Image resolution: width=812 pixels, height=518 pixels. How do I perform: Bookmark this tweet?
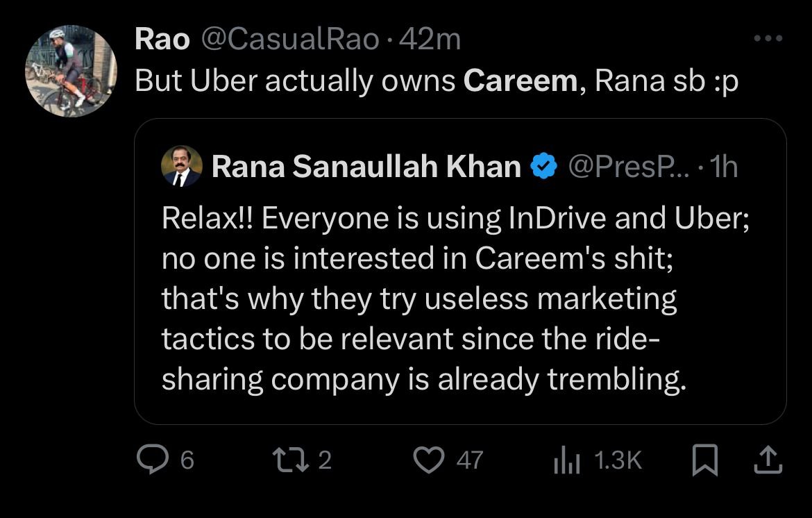click(706, 460)
